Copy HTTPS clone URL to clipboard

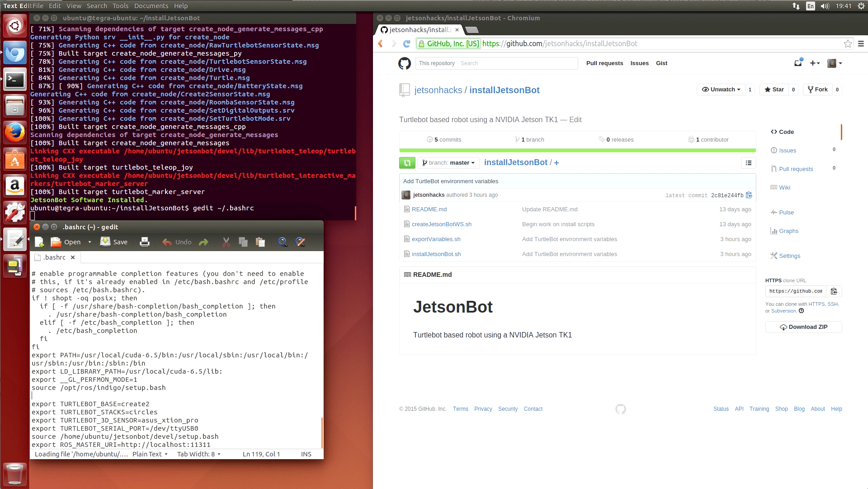[x=834, y=291]
